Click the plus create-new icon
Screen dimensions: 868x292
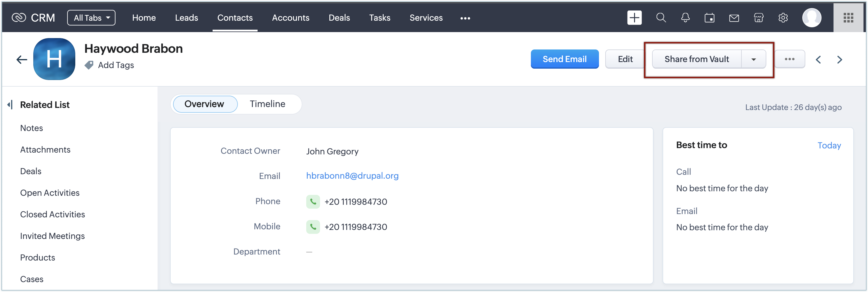634,17
